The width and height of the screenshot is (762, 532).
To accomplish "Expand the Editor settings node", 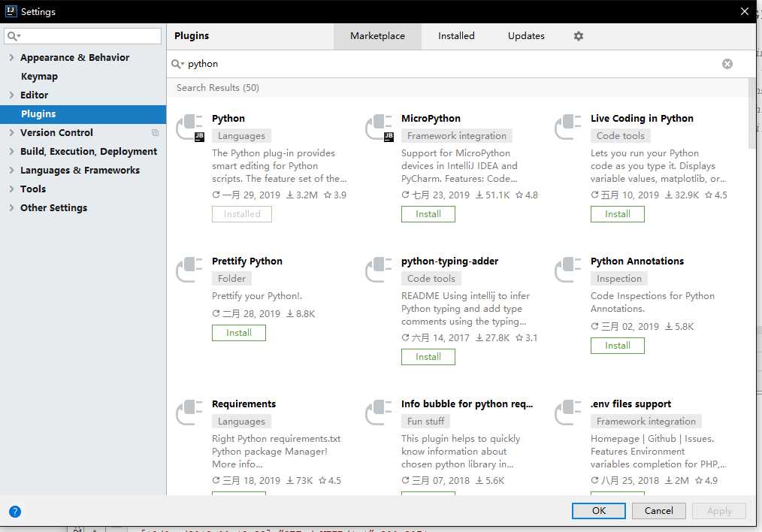I will 11,95.
